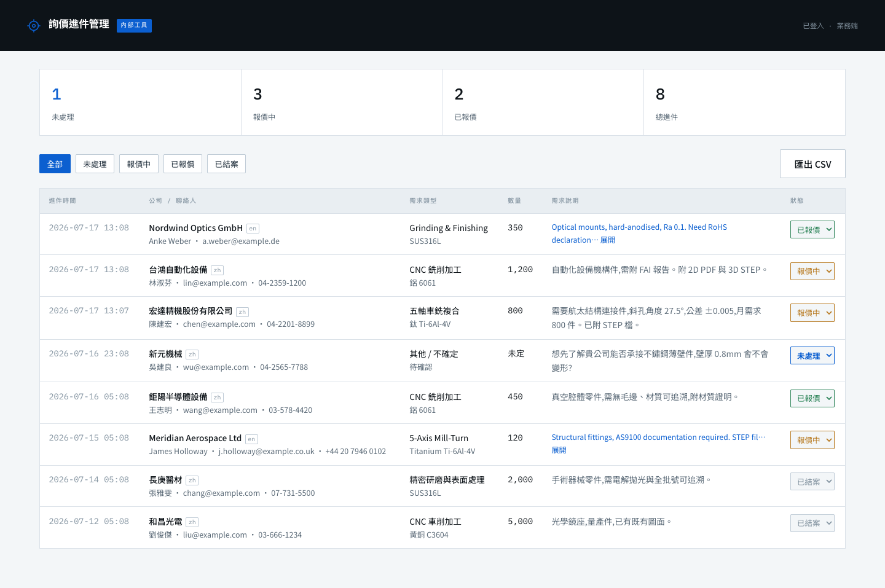Open the status dropdown for Nordwind Optics GmbH

coord(812,230)
